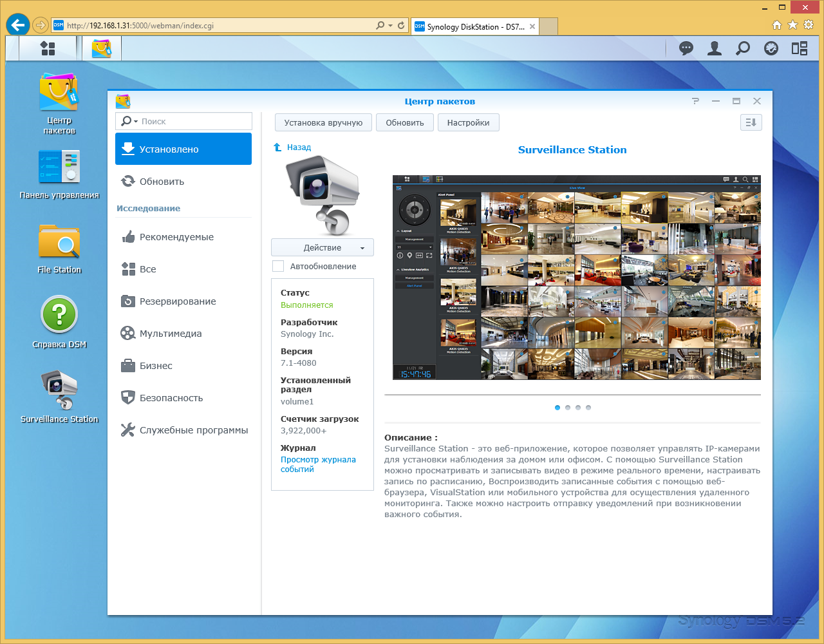The width and height of the screenshot is (824, 644).
Task: Click the large Surveillance Station camera image
Action: tap(323, 195)
